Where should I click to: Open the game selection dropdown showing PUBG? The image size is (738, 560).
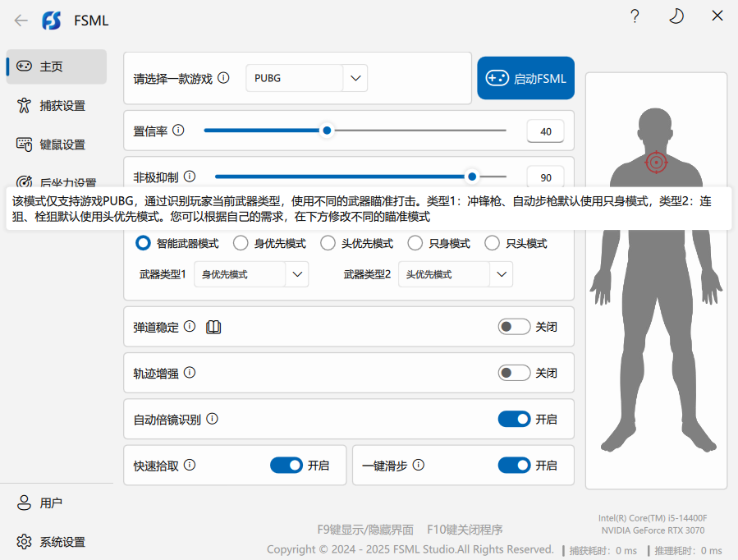tap(355, 78)
